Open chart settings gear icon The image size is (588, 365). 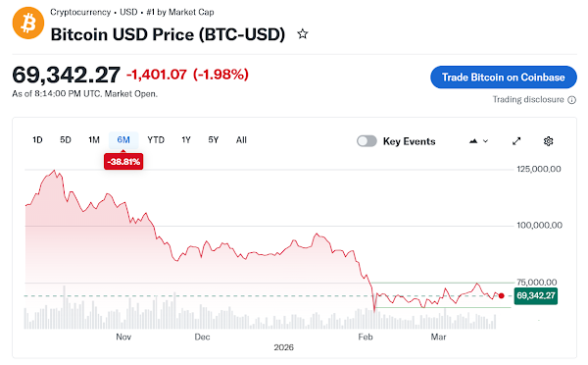point(548,141)
